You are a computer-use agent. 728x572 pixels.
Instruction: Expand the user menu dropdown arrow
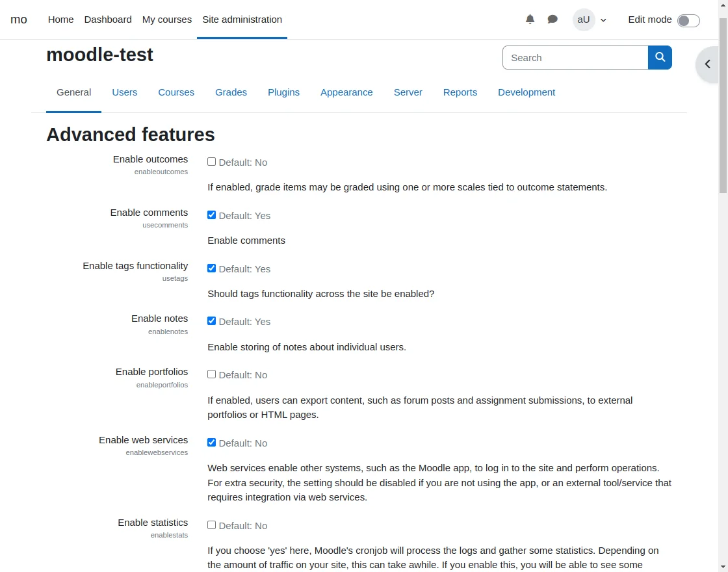click(x=603, y=20)
